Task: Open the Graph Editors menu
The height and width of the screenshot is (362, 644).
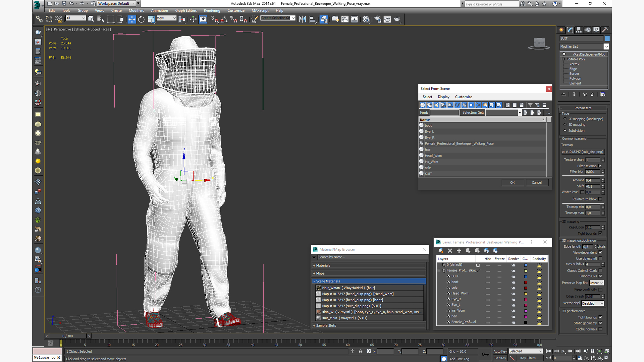Action: (x=186, y=11)
